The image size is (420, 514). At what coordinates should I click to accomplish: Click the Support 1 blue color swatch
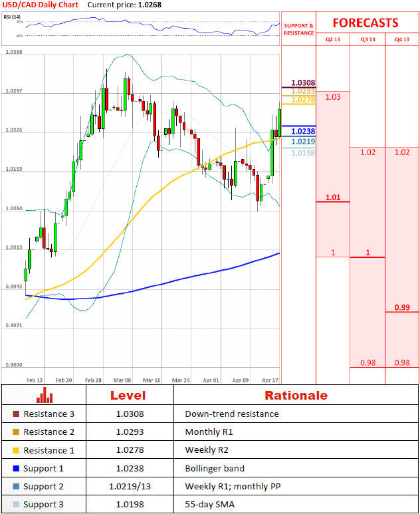tap(16, 468)
